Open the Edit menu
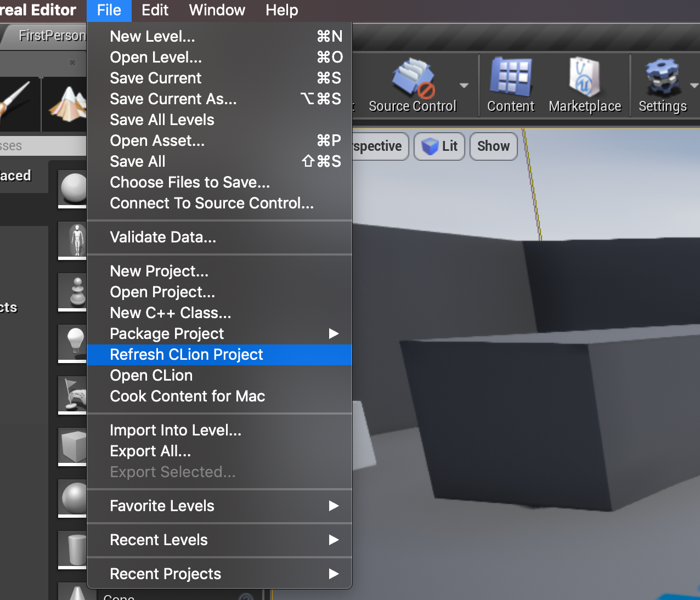Image resolution: width=700 pixels, height=600 pixels. [x=155, y=10]
